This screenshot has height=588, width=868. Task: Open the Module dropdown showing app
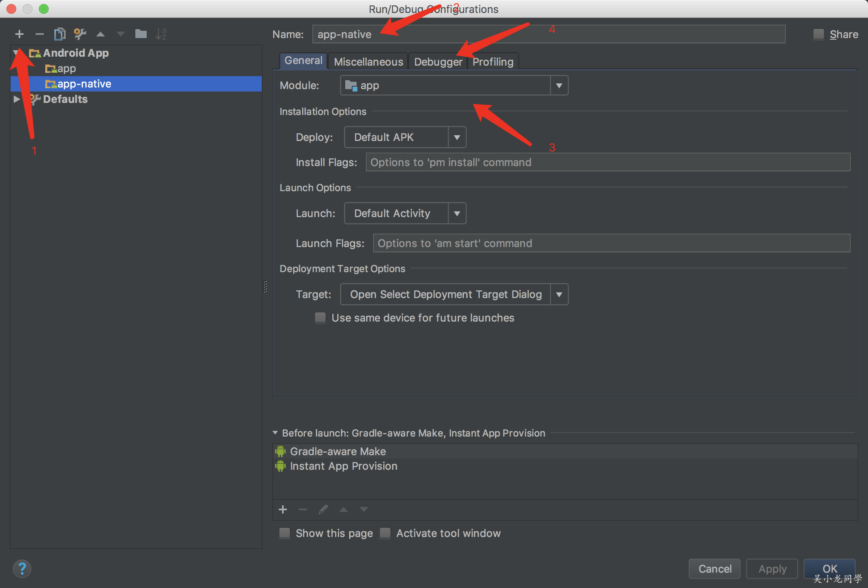[x=454, y=85]
